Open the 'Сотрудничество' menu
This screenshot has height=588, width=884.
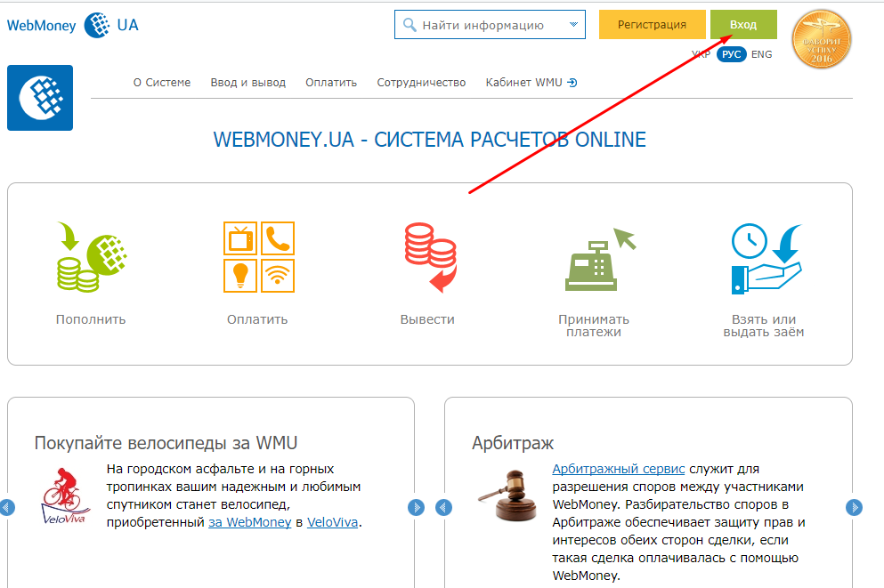click(421, 83)
